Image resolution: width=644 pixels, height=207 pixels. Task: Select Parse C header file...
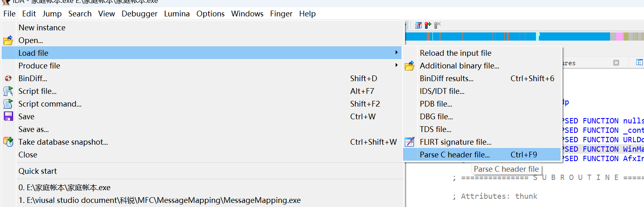455,155
